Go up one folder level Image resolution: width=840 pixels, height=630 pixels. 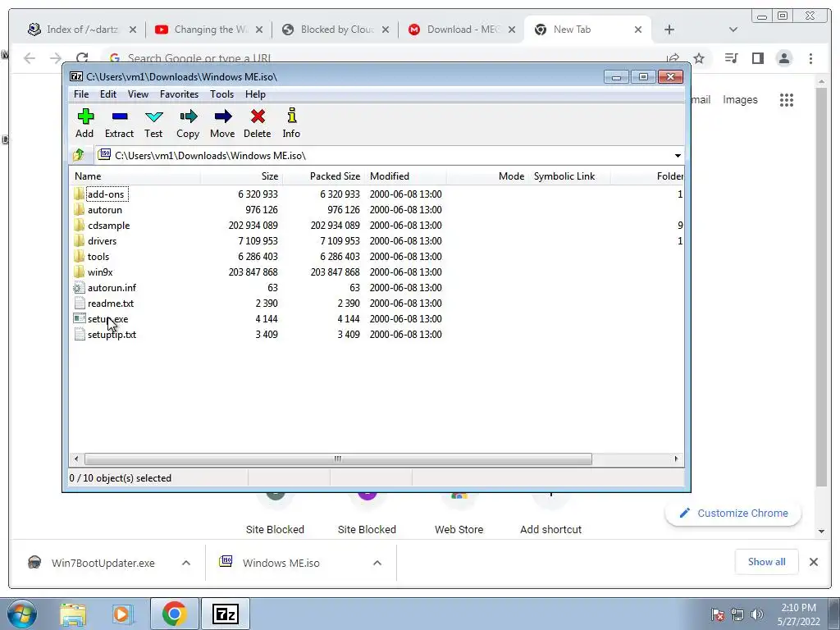79,155
